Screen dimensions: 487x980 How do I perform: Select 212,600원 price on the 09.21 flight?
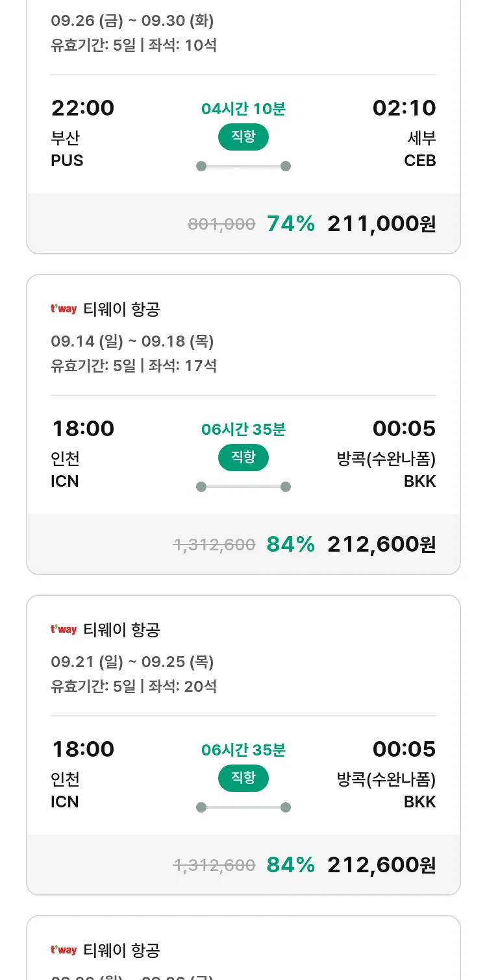coord(381,865)
